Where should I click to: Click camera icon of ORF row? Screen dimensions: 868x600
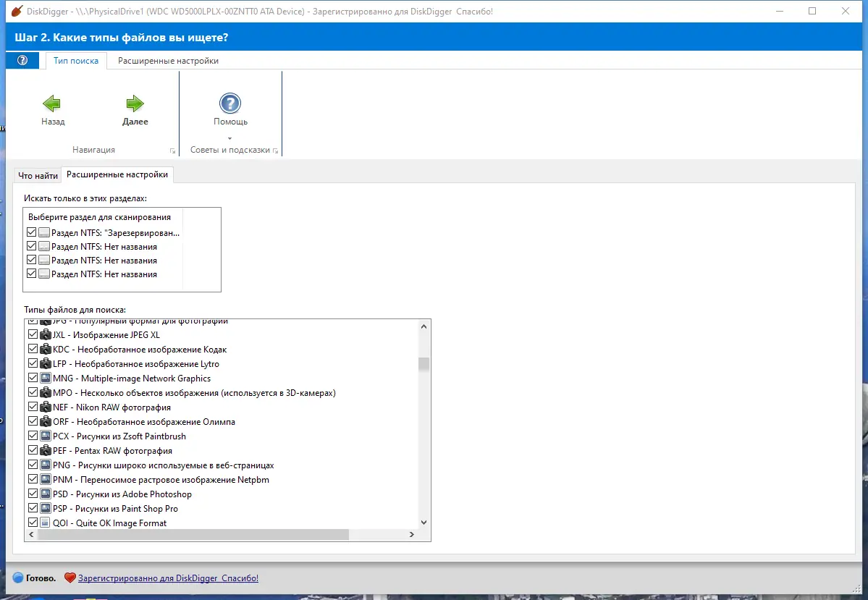click(x=46, y=422)
